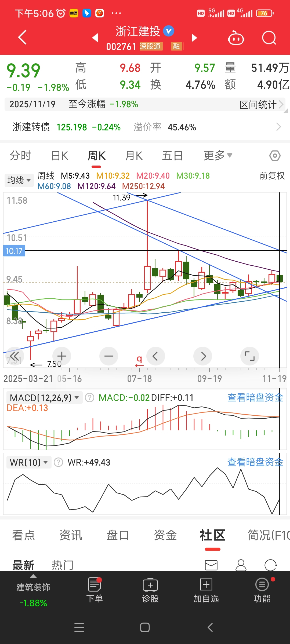Tap the 10.17 crosshair price label
Viewport: 290px width, 644px height.
pos(14,251)
